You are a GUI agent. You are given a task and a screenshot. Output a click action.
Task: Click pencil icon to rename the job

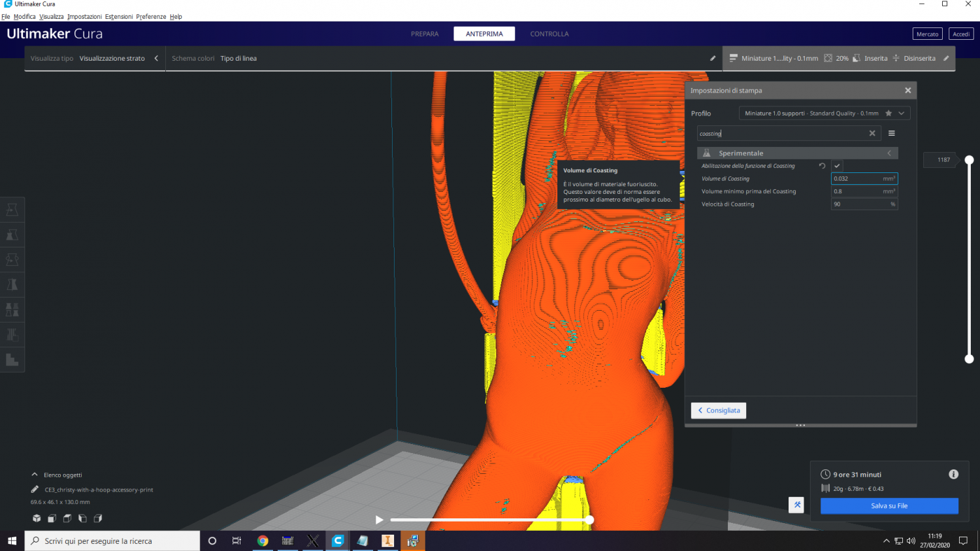[35, 489]
